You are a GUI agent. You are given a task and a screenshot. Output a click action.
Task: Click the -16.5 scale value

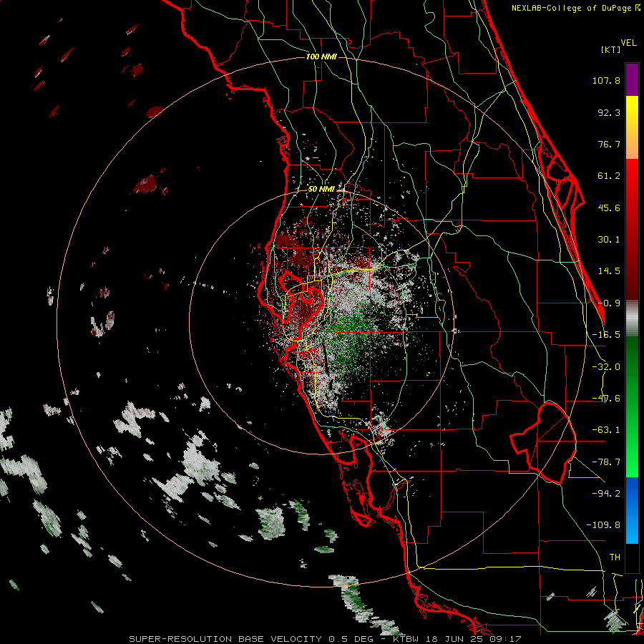tap(606, 335)
